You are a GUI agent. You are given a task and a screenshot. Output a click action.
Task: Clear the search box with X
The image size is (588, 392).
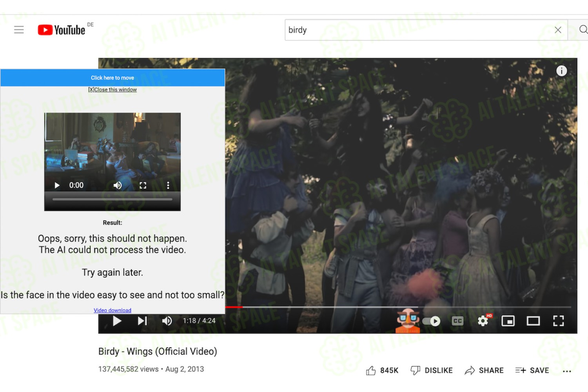(x=558, y=30)
